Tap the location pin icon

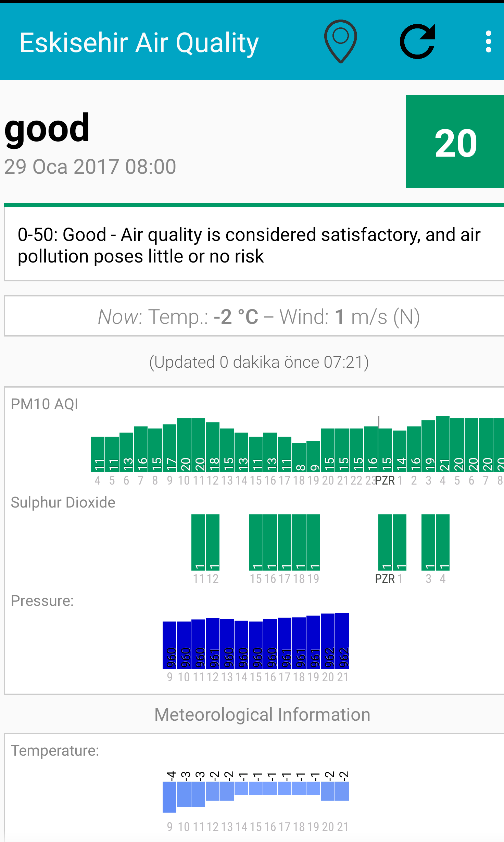[x=340, y=41]
